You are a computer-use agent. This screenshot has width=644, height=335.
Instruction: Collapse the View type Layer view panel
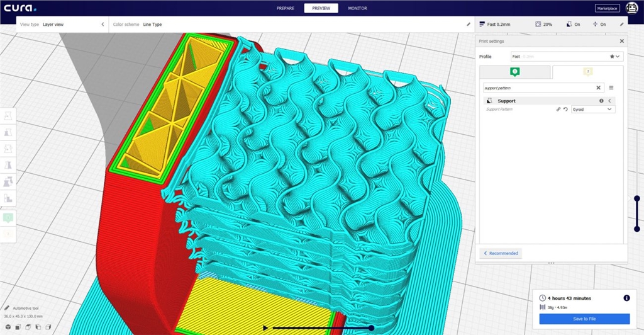(x=103, y=25)
